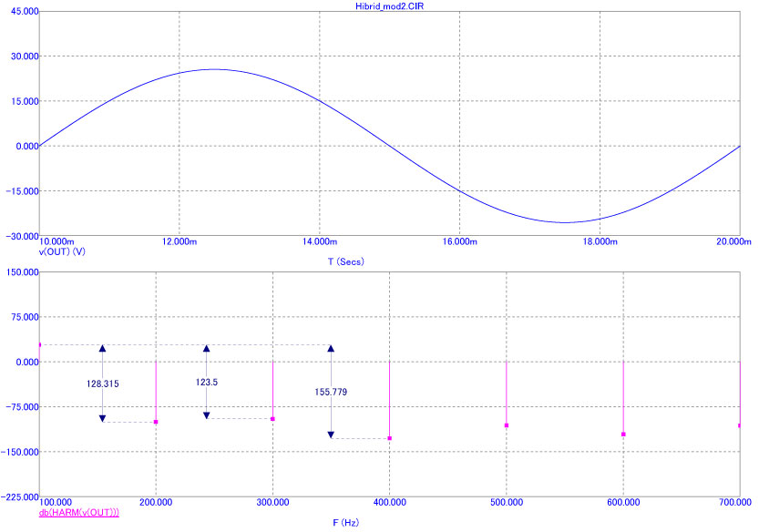Click the 45.000 Y-axis value
Screen dimensions: 759x532
[25, 11]
